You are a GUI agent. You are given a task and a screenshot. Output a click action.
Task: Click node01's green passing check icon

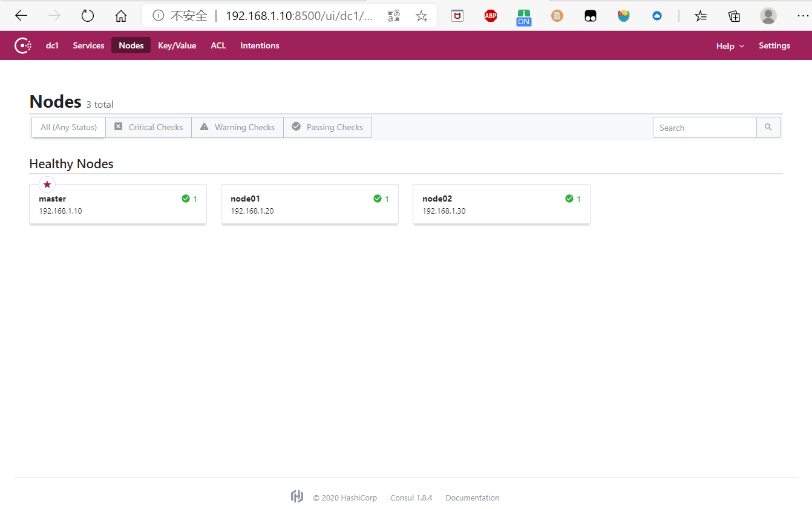[378, 199]
